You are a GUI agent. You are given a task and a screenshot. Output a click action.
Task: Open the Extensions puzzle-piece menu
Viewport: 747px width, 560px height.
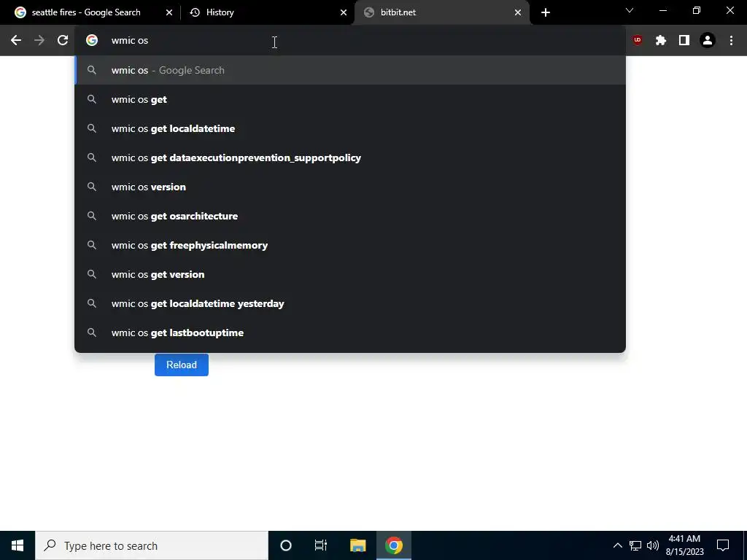pyautogui.click(x=661, y=41)
